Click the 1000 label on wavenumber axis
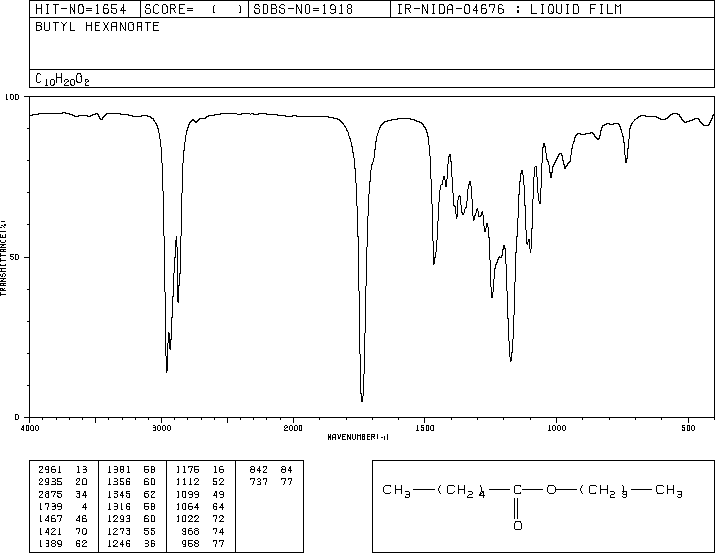Viewport: 715px width, 553px height. pos(557,428)
